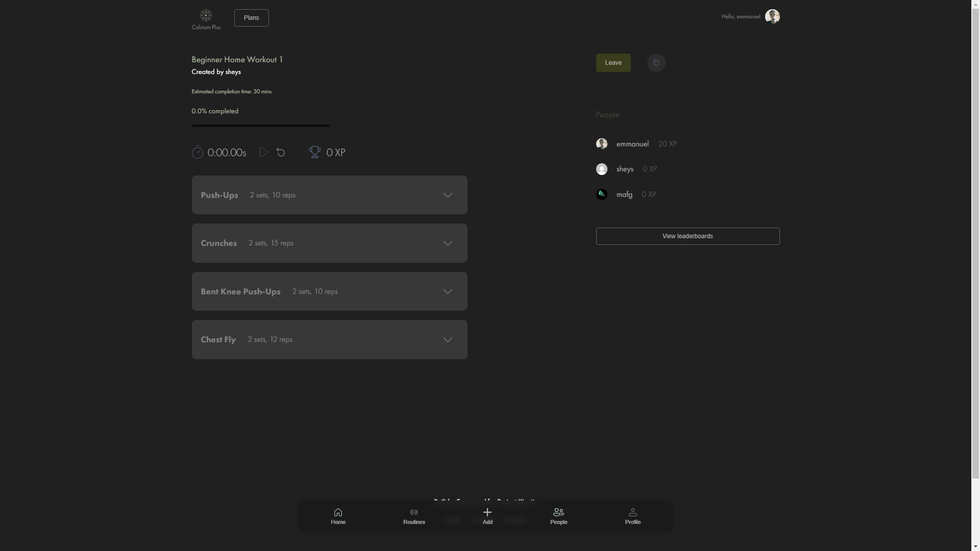
Task: Click the Leave button
Action: pyautogui.click(x=613, y=63)
